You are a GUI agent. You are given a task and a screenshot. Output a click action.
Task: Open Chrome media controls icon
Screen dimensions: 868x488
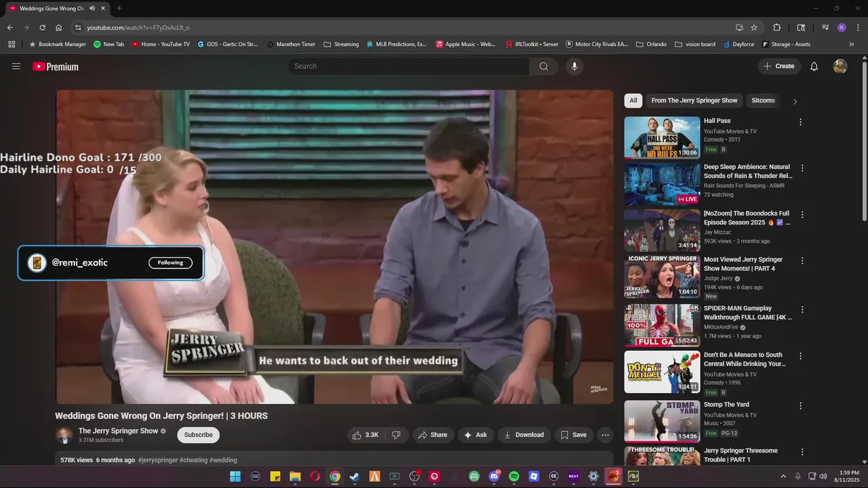(x=825, y=28)
